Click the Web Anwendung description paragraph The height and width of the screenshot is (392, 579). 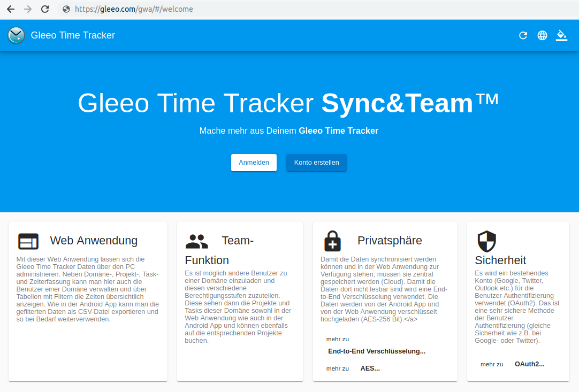pyautogui.click(x=88, y=289)
